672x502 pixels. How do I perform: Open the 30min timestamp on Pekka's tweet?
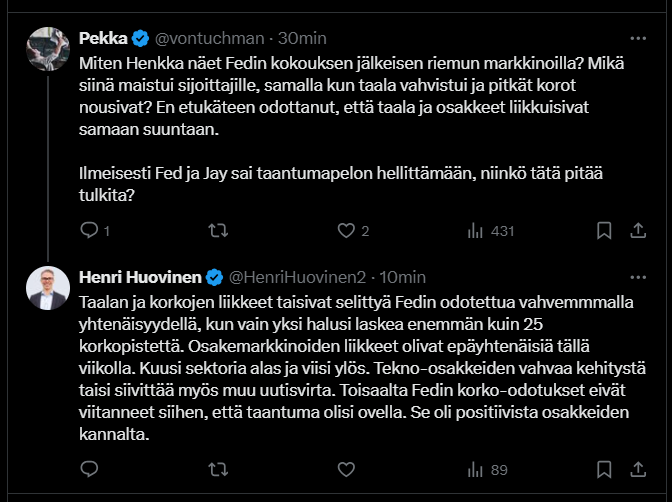click(x=302, y=38)
